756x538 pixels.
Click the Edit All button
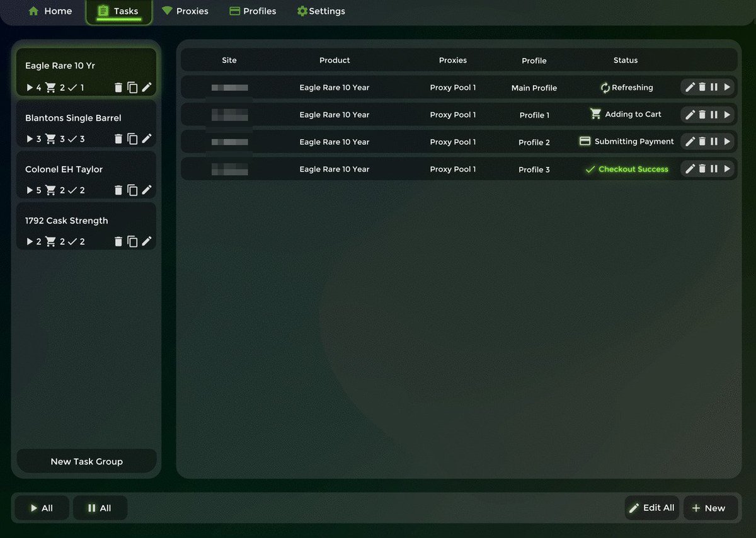652,508
